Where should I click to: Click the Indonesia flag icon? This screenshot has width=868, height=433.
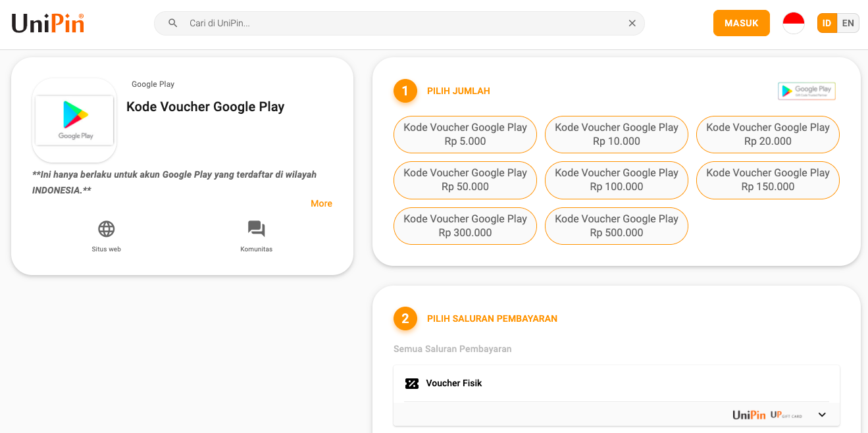793,23
